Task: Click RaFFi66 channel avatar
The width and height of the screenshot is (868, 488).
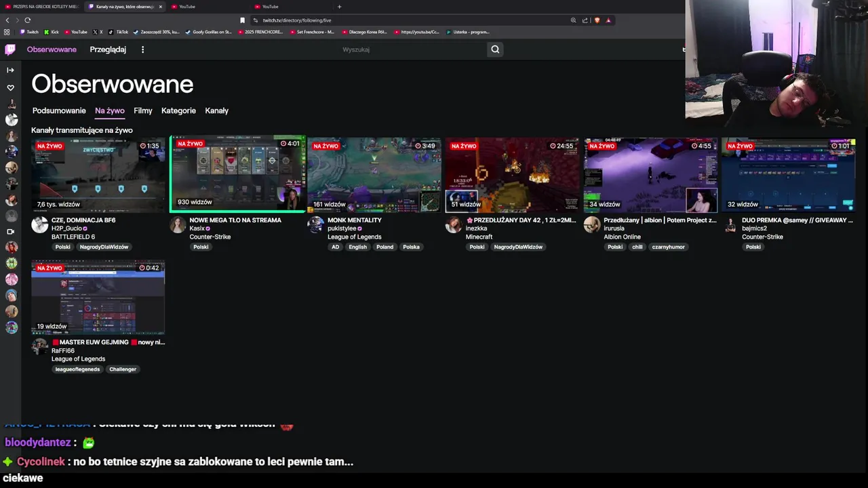Action: point(40,347)
